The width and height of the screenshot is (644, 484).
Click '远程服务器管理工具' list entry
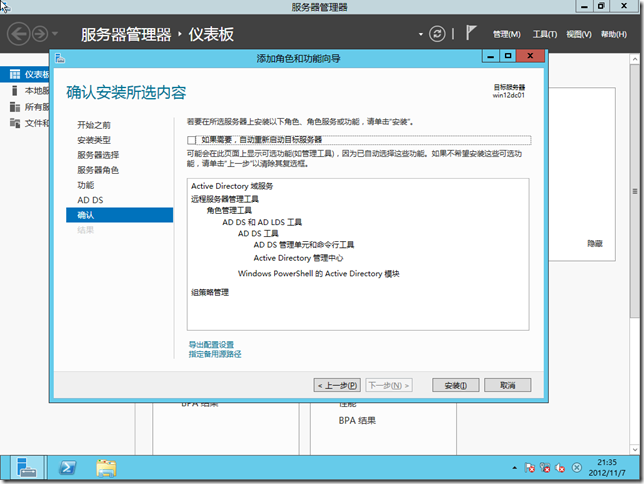[225, 199]
